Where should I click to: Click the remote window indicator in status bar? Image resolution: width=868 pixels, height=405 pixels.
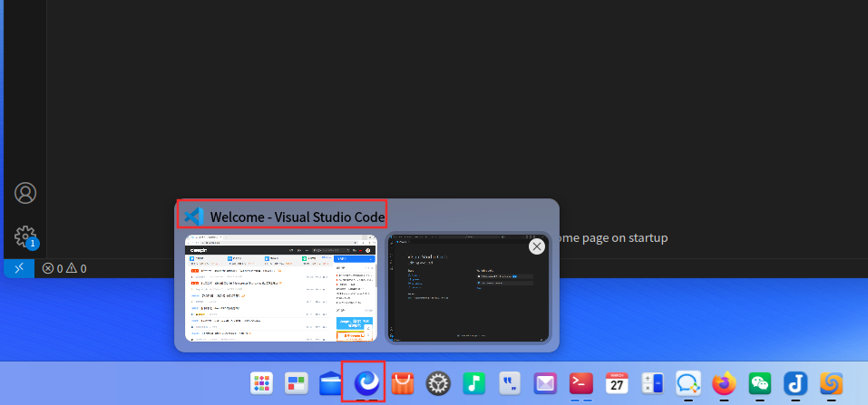[x=19, y=268]
